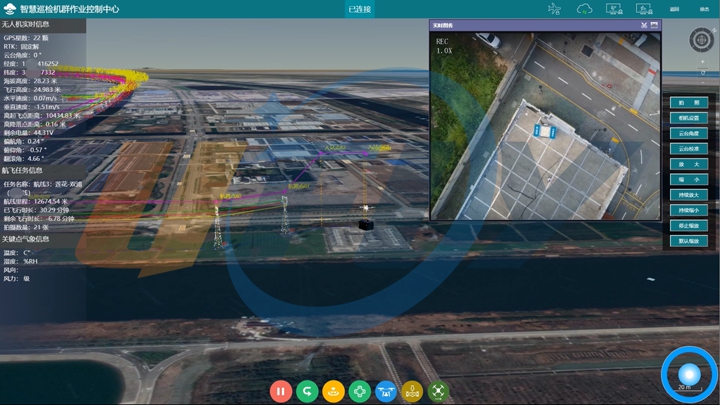Click the 停止缩放 stop zoom button
The image size is (720, 405).
689,225
